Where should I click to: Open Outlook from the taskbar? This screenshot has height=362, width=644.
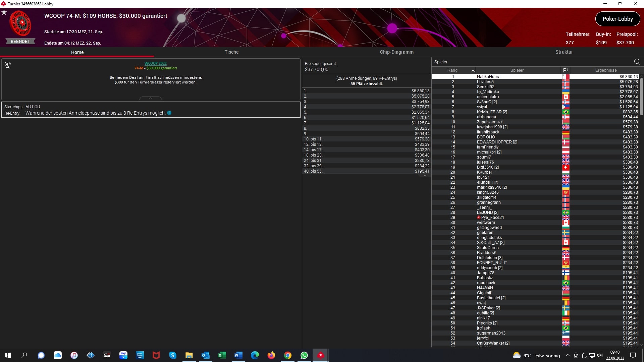[x=206, y=355]
